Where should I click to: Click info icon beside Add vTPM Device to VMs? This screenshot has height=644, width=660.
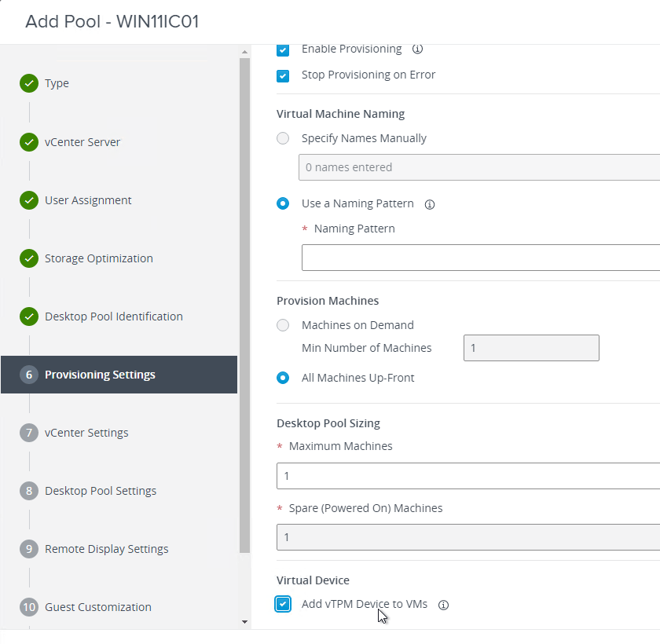[x=443, y=605]
